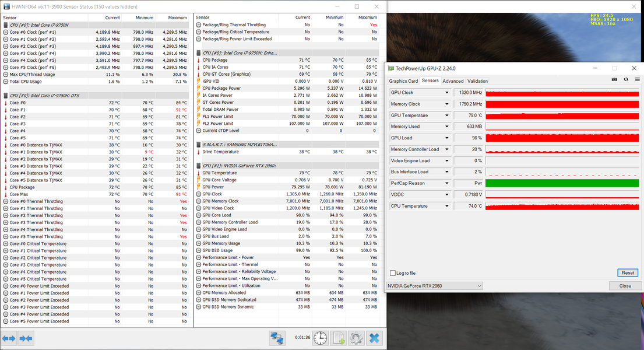Click GPU-Z screenshot camera icon
The height and width of the screenshot is (350, 644).
614,79
